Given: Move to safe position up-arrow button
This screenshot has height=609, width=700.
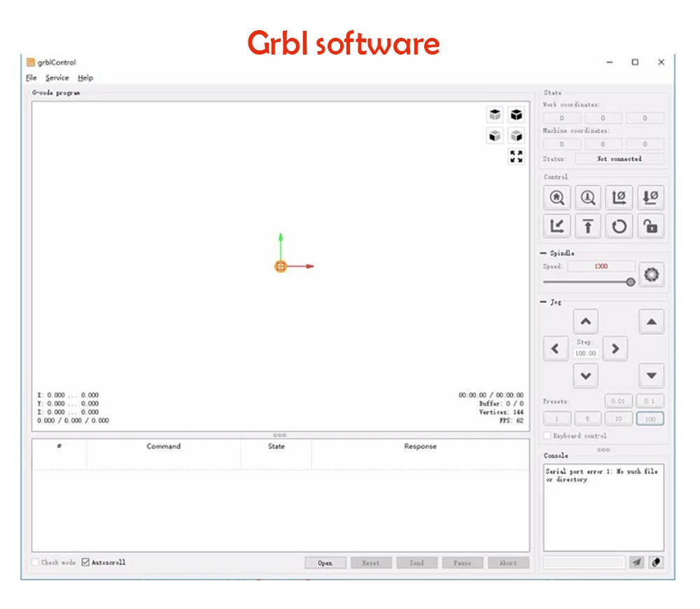Looking at the screenshot, I should pos(588,226).
